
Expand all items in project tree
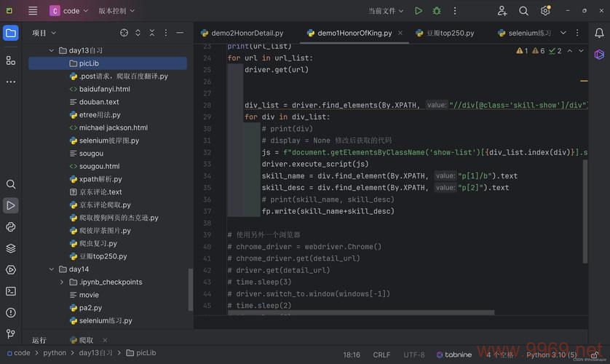138,33
